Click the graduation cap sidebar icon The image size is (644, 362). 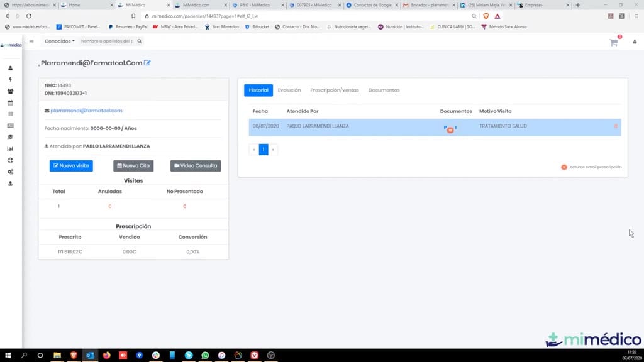(x=10, y=137)
